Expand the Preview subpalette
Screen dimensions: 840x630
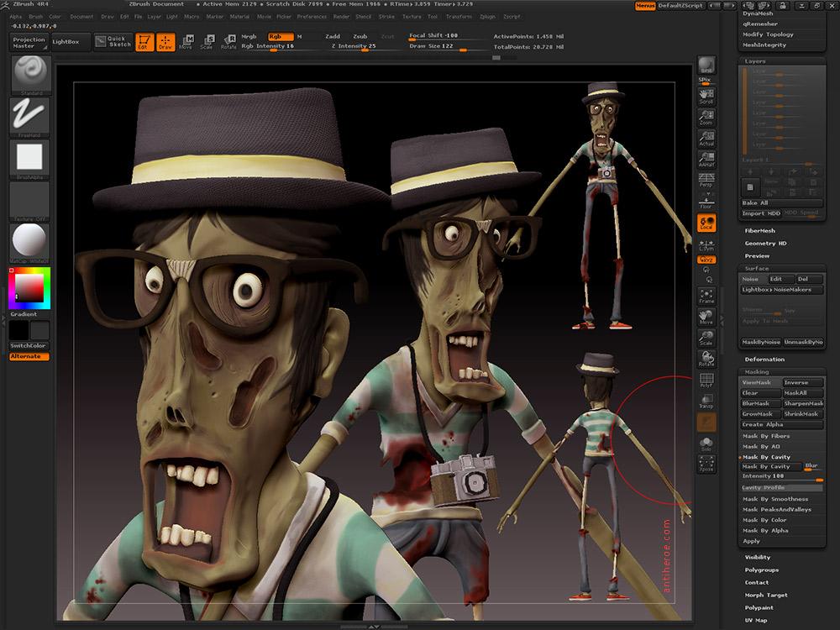757,256
